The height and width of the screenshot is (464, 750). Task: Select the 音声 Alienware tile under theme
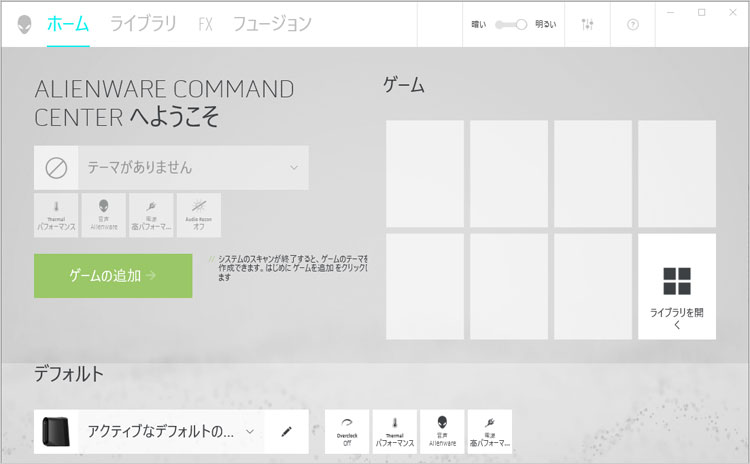point(104,215)
